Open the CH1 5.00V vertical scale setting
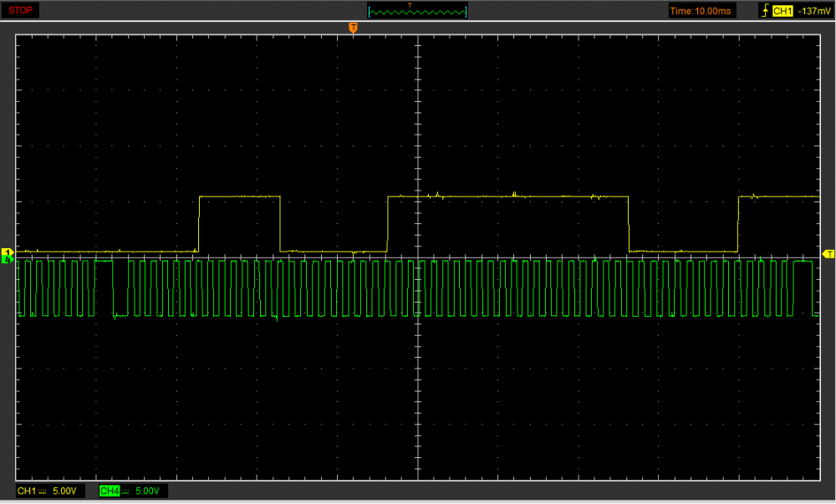This screenshot has height=504, width=836. [65, 491]
